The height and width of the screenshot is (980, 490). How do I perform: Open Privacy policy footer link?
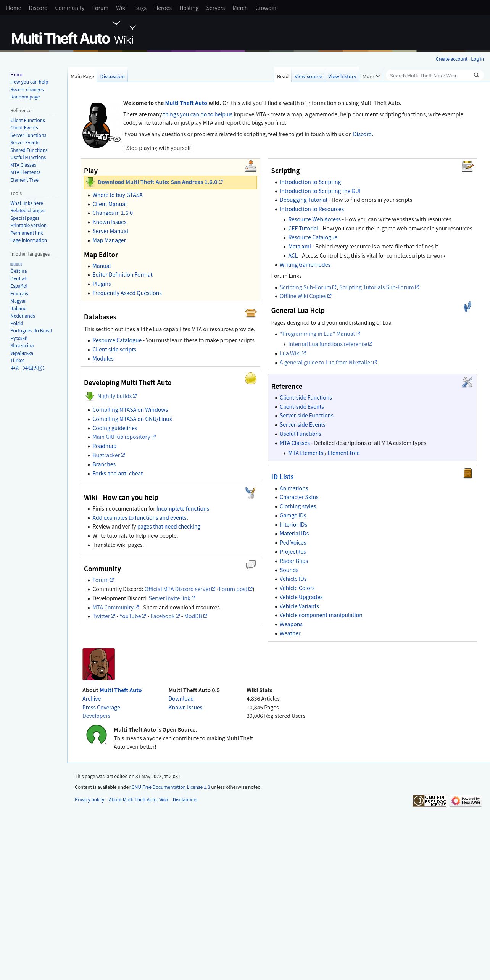[89, 799]
